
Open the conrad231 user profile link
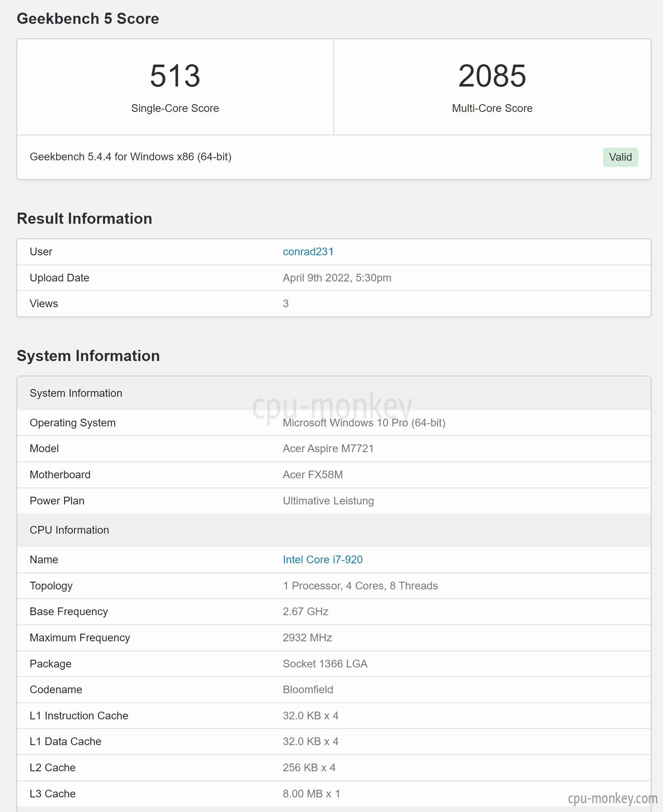point(308,251)
